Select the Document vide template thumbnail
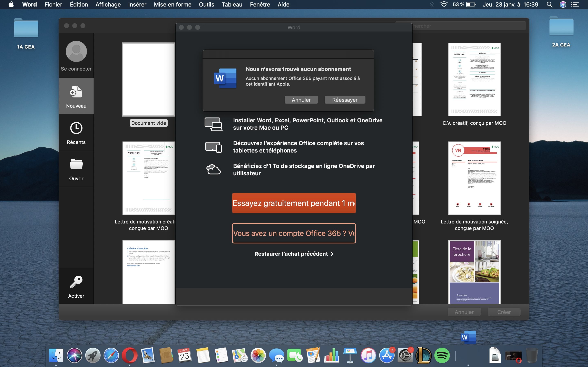 (x=148, y=79)
